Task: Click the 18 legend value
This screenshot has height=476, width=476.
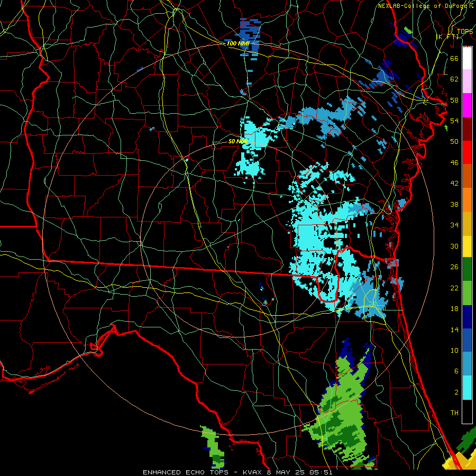Action: 454,309
